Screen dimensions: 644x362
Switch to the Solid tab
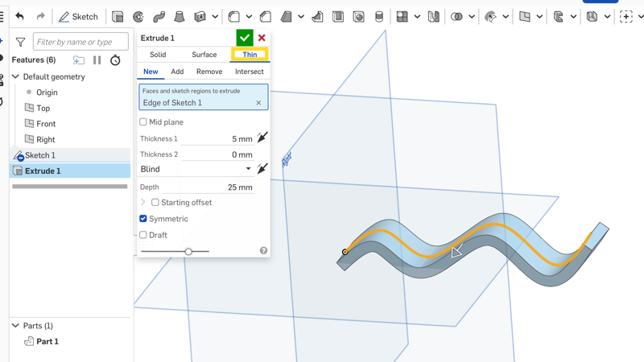coord(158,55)
